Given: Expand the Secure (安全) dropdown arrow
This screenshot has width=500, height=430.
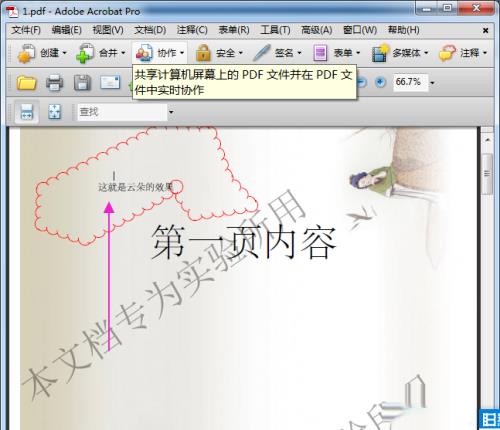Looking at the screenshot, I should coord(241,53).
